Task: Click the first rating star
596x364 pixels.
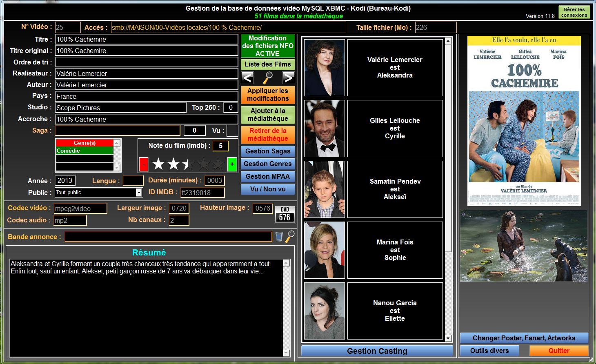Action: 158,164
